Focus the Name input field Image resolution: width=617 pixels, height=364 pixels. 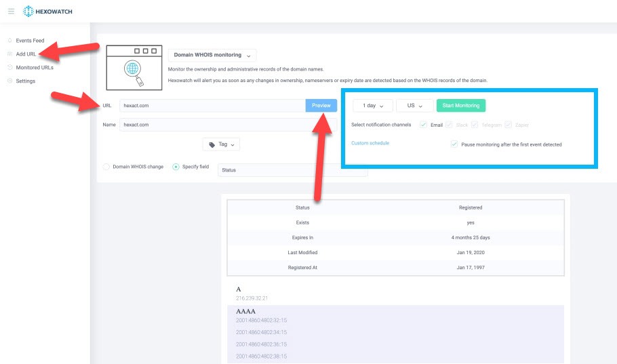coord(228,125)
